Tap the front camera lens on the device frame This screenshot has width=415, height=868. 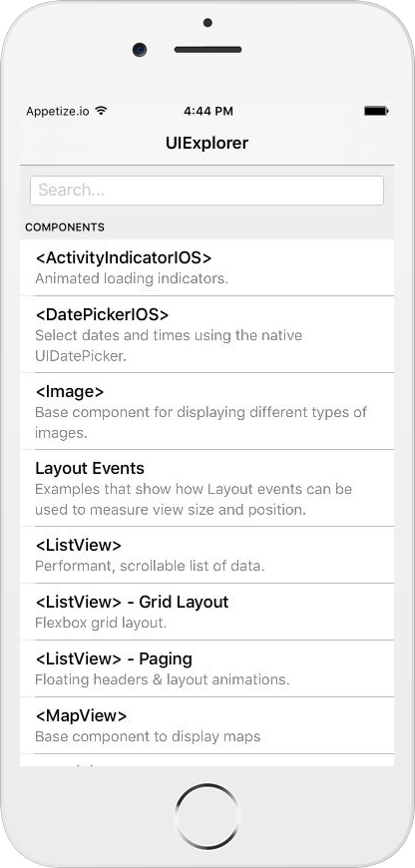click(140, 50)
